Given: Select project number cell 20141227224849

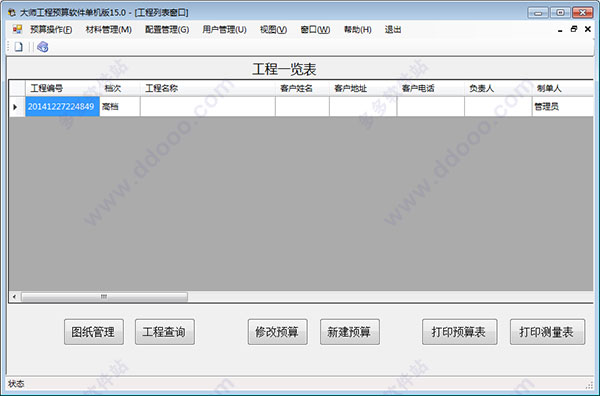Looking at the screenshot, I should 62,107.
